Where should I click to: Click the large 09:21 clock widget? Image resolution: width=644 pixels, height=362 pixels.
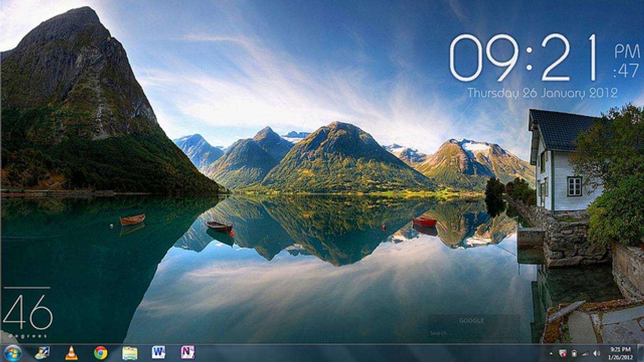tap(523, 58)
